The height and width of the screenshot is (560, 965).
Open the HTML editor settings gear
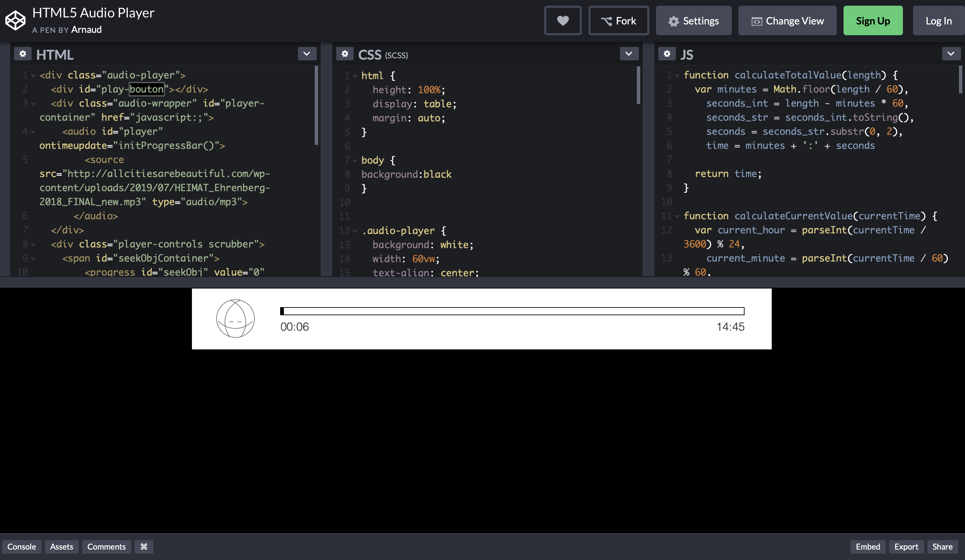pos(22,54)
